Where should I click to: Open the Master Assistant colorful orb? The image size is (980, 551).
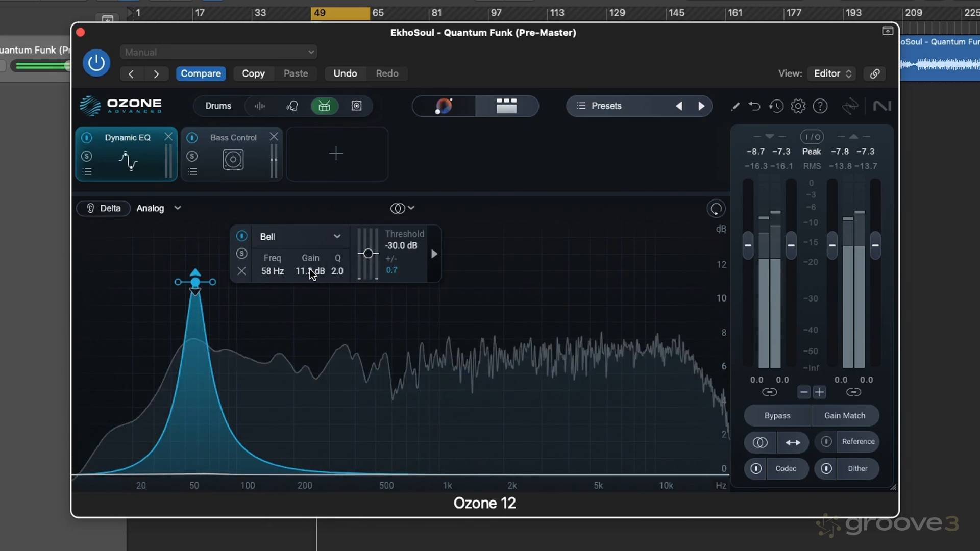pos(444,106)
